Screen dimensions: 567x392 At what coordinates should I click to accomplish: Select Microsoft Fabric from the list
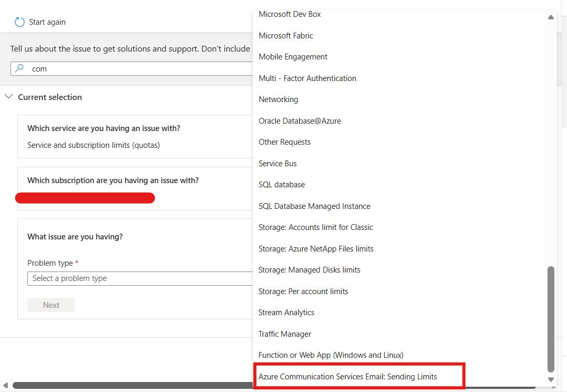(286, 36)
